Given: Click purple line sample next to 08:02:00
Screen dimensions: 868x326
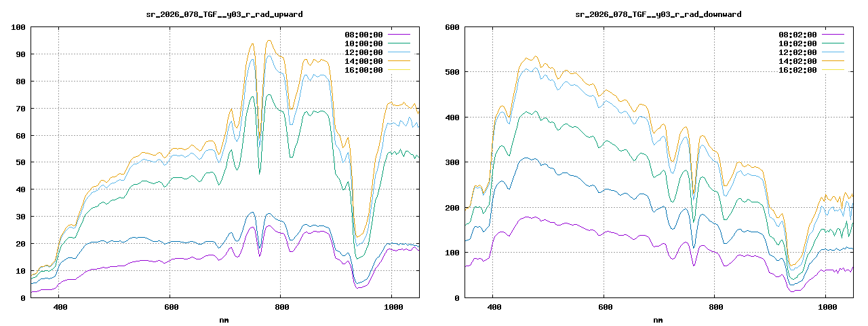Looking at the screenshot, I should pos(833,35).
